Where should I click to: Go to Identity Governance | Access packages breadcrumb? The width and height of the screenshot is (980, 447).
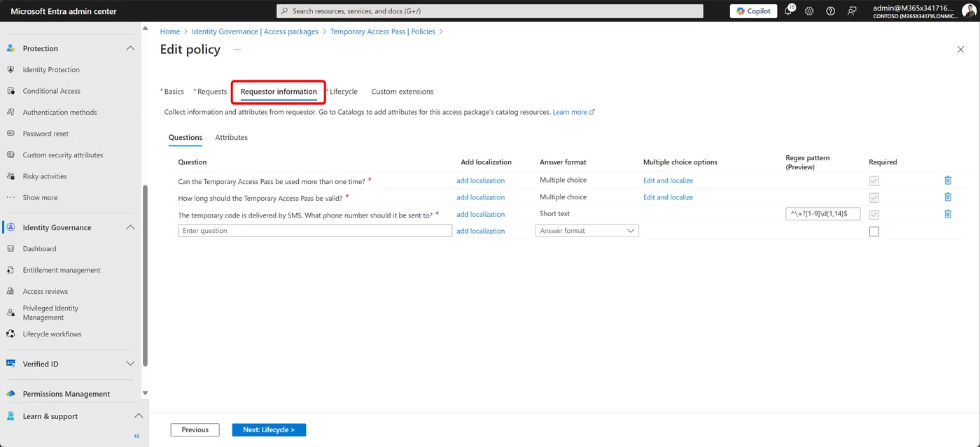coord(255,31)
